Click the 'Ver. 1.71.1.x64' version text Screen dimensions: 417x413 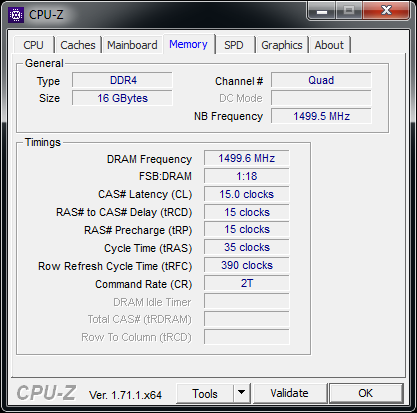(125, 395)
